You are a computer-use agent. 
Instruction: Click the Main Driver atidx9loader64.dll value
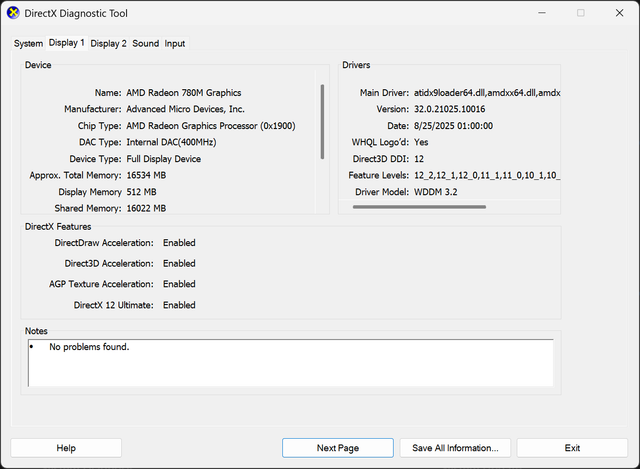(487, 93)
